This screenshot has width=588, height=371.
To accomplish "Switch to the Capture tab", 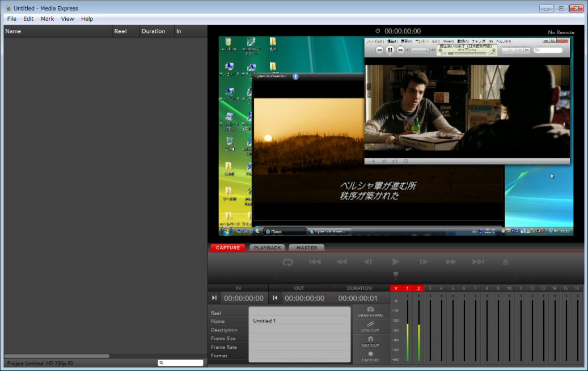I will tap(227, 247).
